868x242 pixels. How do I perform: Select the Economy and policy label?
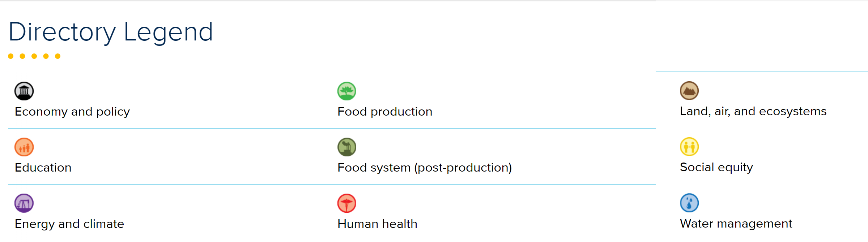pos(72,112)
